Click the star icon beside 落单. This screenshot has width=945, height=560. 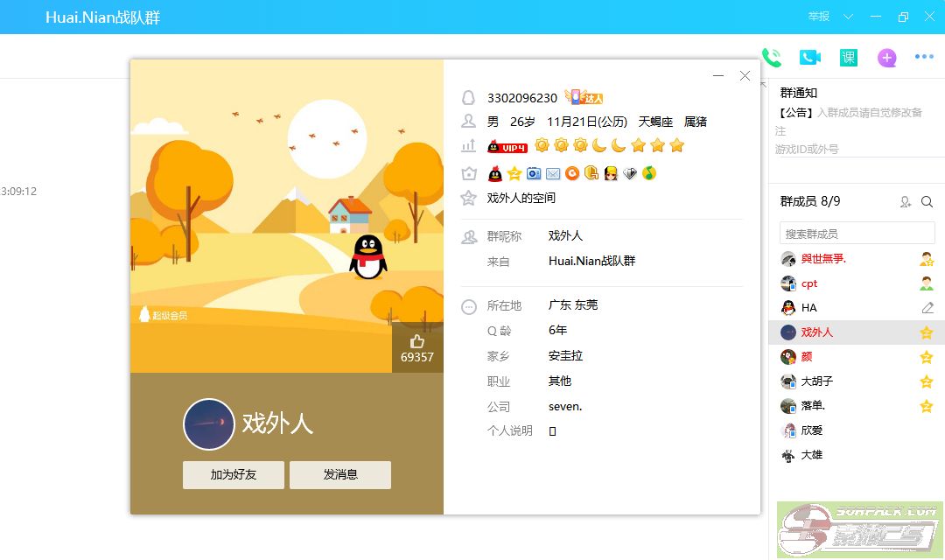coord(927,406)
